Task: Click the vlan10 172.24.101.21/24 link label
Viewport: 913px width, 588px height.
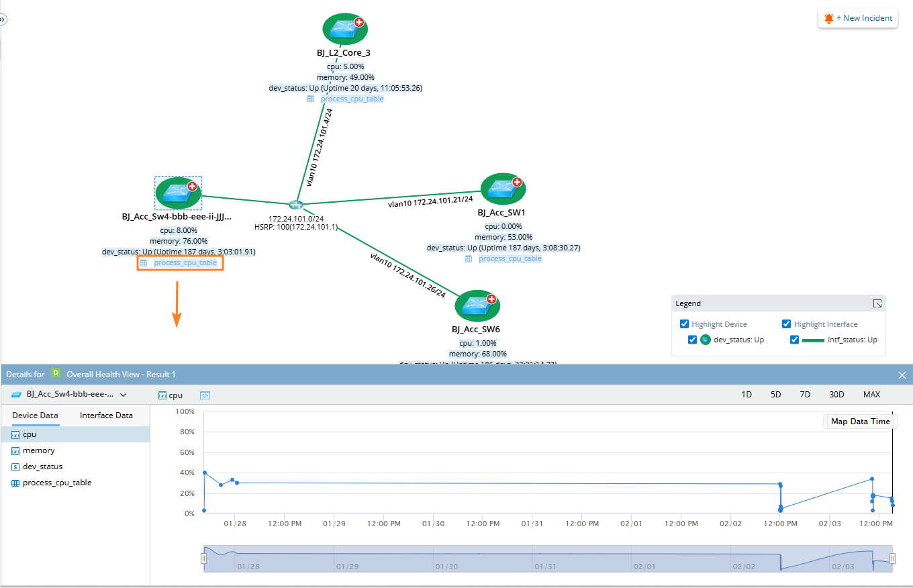Action: [430, 201]
